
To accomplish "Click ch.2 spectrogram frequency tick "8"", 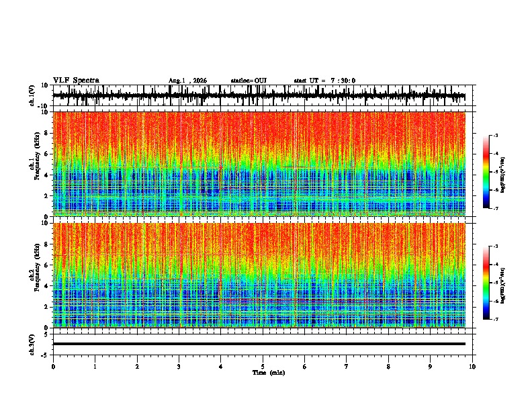I will [x=48, y=244].
